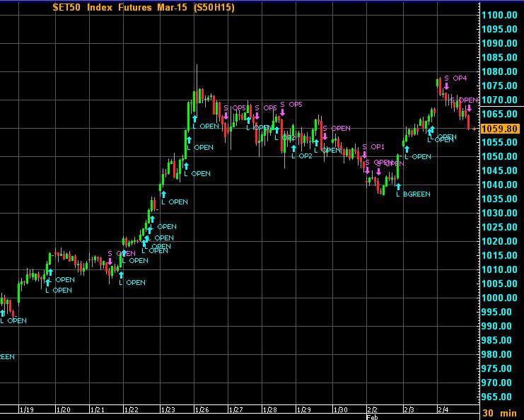
Task: Click the pink arrow below S OP4 label
Action: click(x=447, y=86)
